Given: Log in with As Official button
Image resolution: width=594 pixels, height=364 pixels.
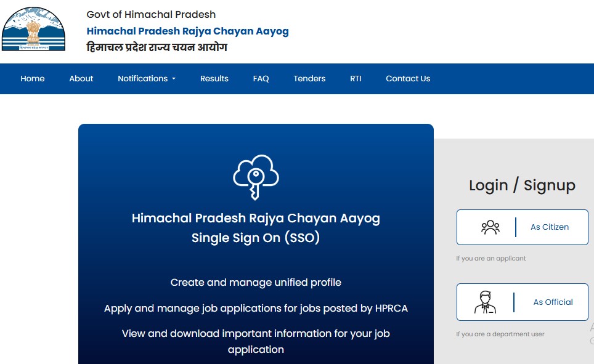Looking at the screenshot, I should (523, 302).
